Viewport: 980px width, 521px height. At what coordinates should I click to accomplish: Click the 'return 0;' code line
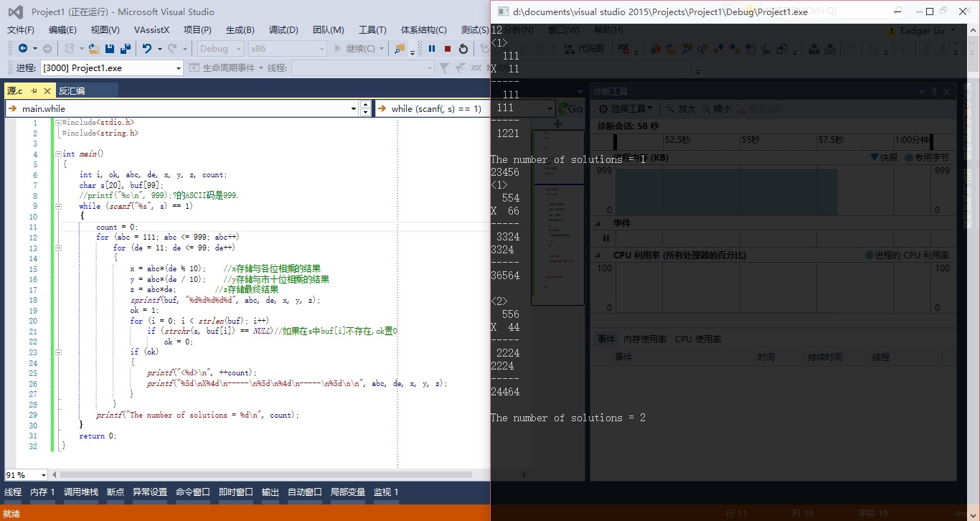tap(98, 436)
